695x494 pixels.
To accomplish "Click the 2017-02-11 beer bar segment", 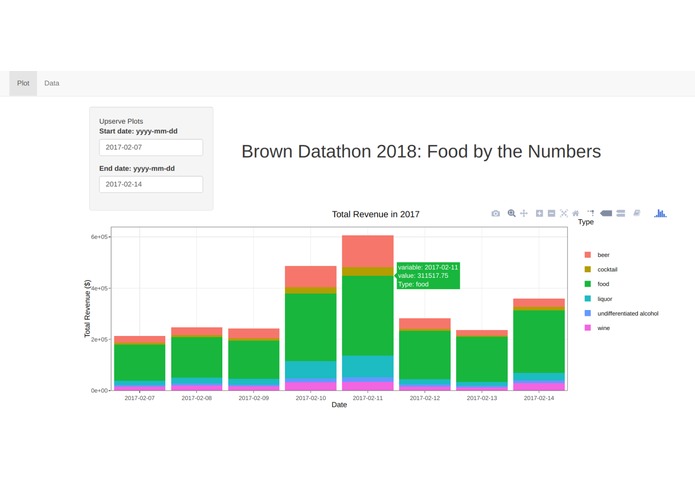I will click(368, 251).
